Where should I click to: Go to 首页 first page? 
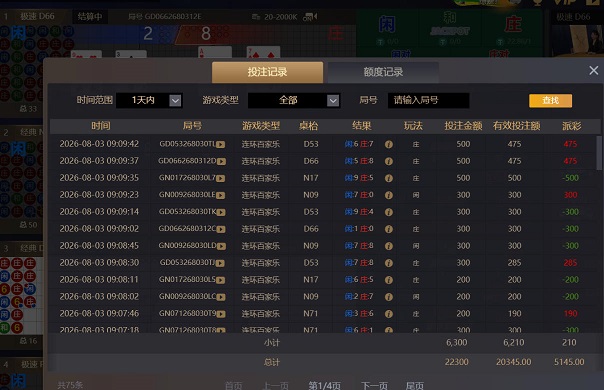[x=233, y=385]
